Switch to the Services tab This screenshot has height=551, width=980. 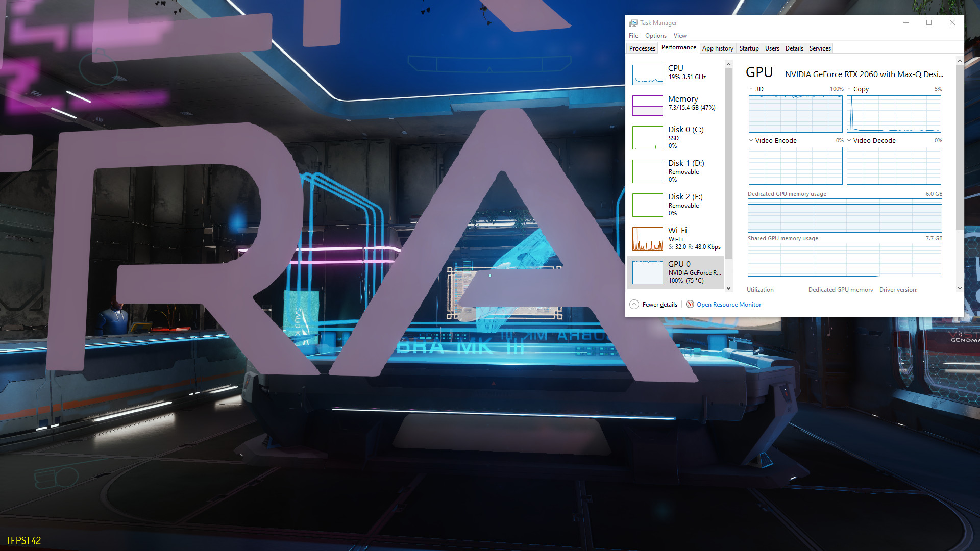pos(820,48)
